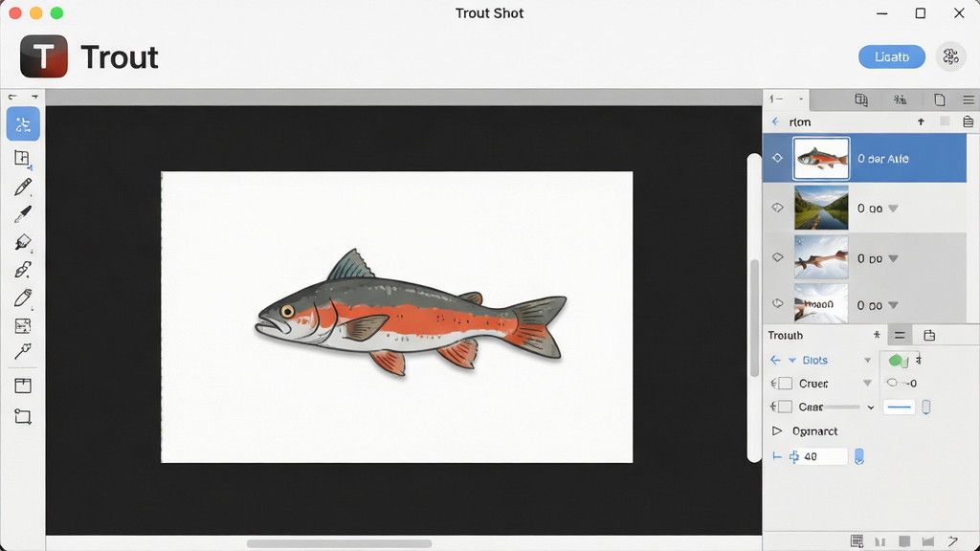The height and width of the screenshot is (551, 980).
Task: Click the star icon next to Trouth
Action: 877,335
